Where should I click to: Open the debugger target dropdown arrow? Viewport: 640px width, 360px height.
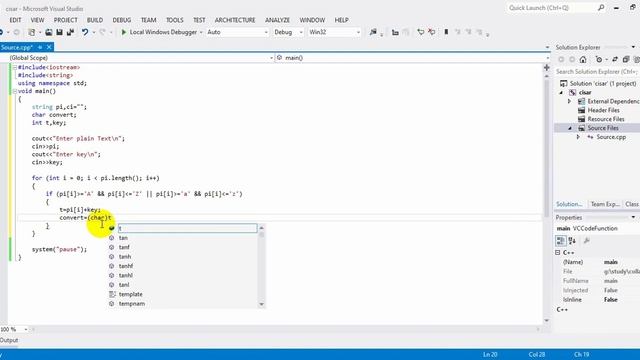tap(201, 32)
